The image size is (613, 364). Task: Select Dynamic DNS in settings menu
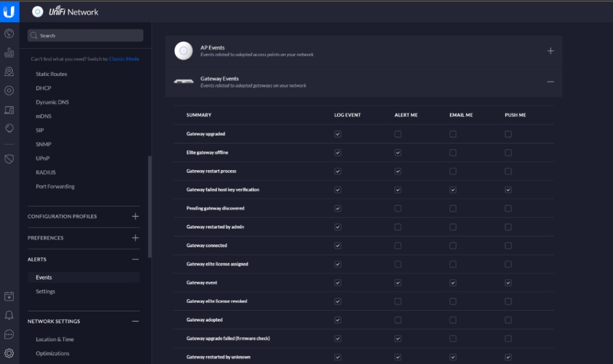tap(52, 102)
